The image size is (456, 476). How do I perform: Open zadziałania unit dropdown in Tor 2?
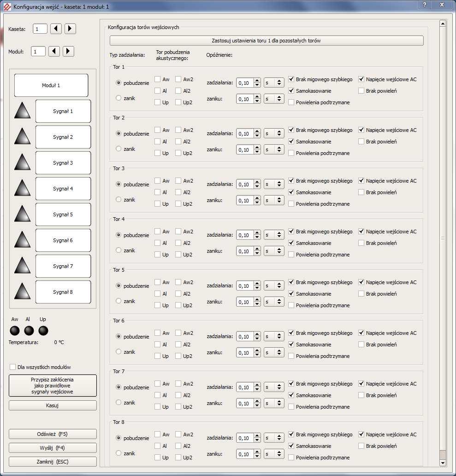[x=274, y=133]
